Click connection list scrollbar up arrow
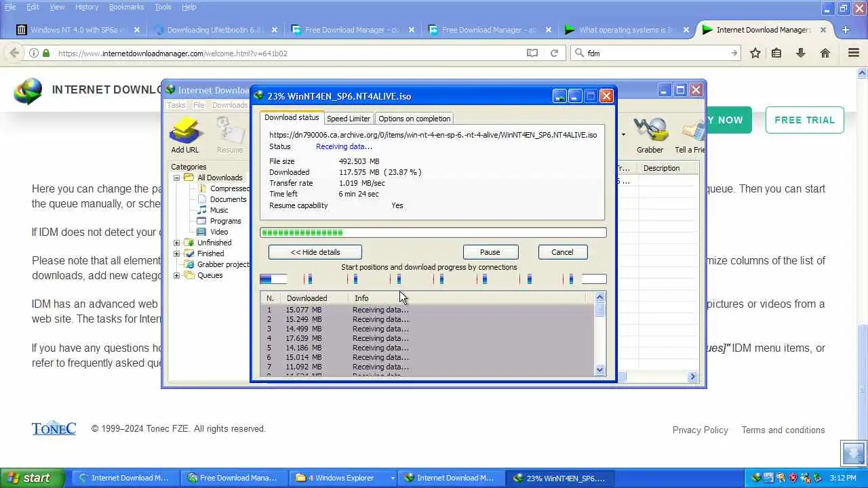This screenshot has width=868, height=488. 599,297
